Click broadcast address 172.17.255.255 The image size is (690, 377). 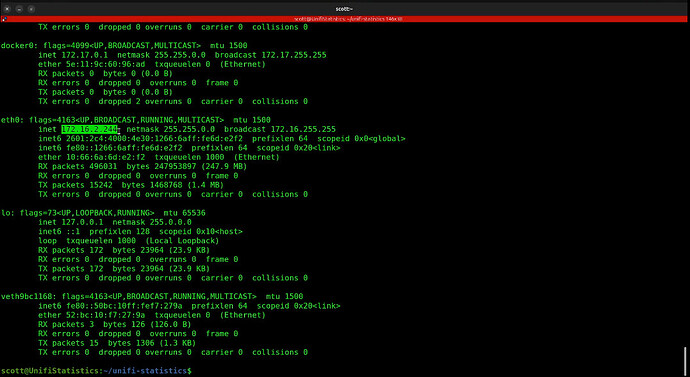294,55
